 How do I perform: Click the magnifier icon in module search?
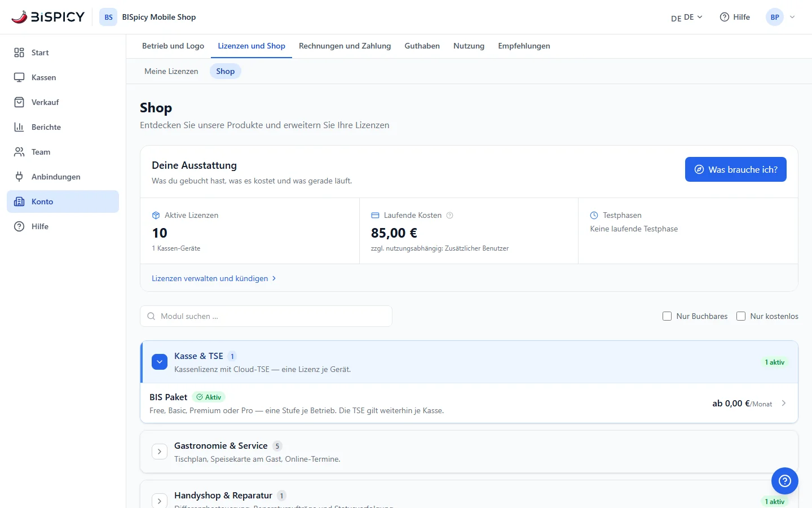(x=151, y=316)
